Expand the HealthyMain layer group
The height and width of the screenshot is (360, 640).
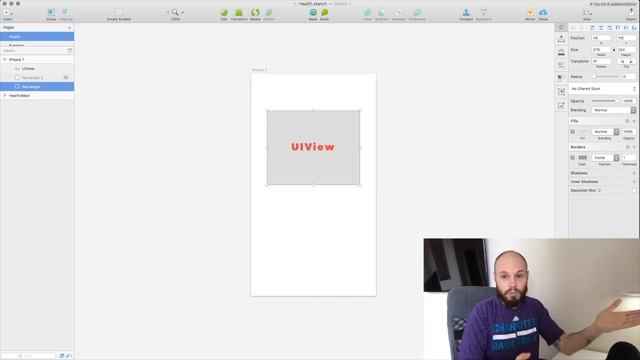5,96
